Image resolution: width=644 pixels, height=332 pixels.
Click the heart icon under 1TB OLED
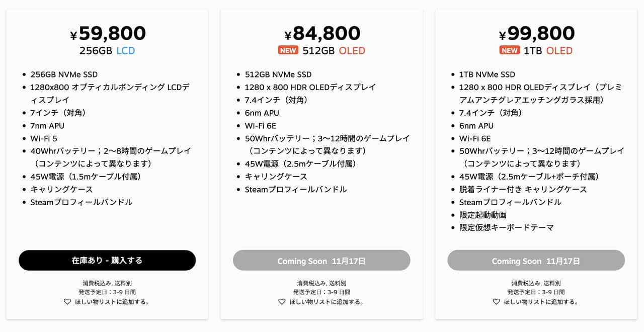click(496, 302)
